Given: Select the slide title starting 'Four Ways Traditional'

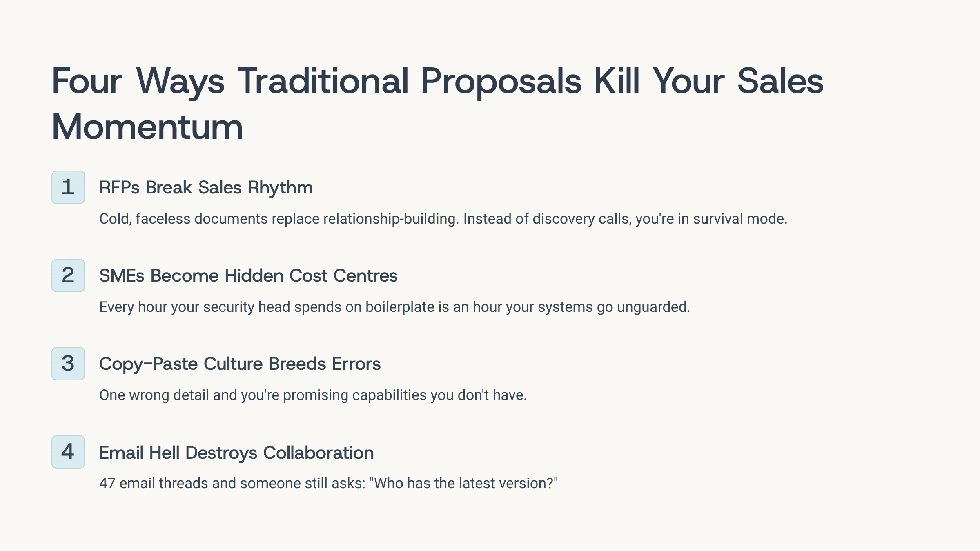Looking at the screenshot, I should point(437,81).
